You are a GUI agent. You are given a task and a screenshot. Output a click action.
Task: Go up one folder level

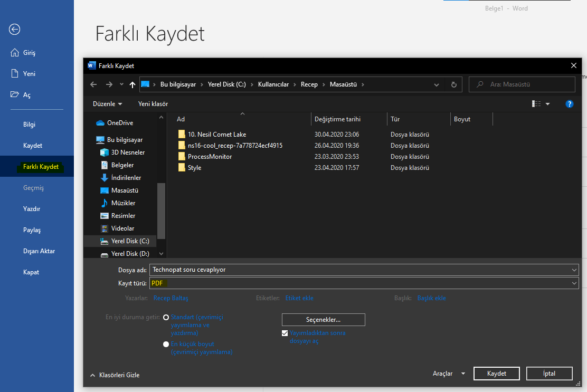coord(132,84)
